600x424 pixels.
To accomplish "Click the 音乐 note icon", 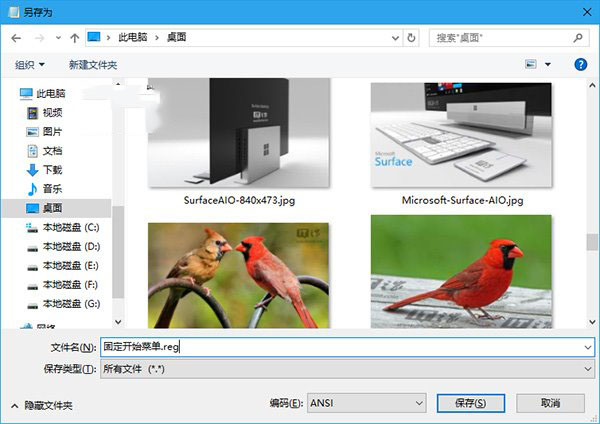I will point(33,189).
